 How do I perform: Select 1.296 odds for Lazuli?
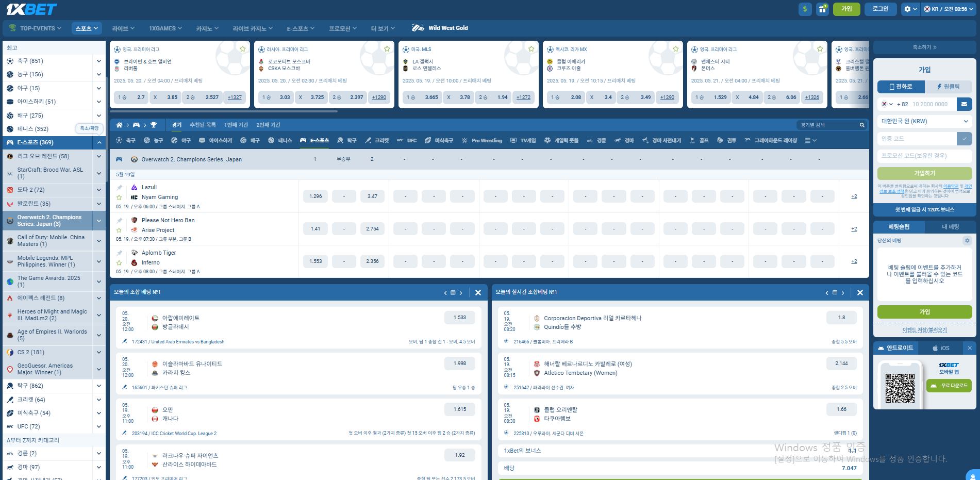click(x=315, y=196)
